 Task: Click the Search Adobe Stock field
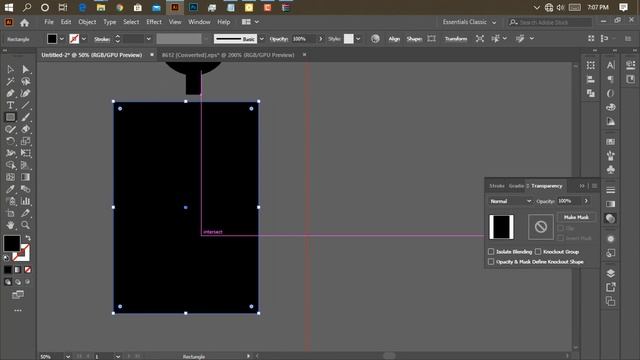point(550,22)
